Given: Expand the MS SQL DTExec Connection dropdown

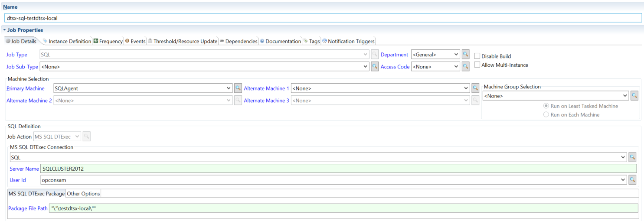Looking at the screenshot, I should (623, 157).
